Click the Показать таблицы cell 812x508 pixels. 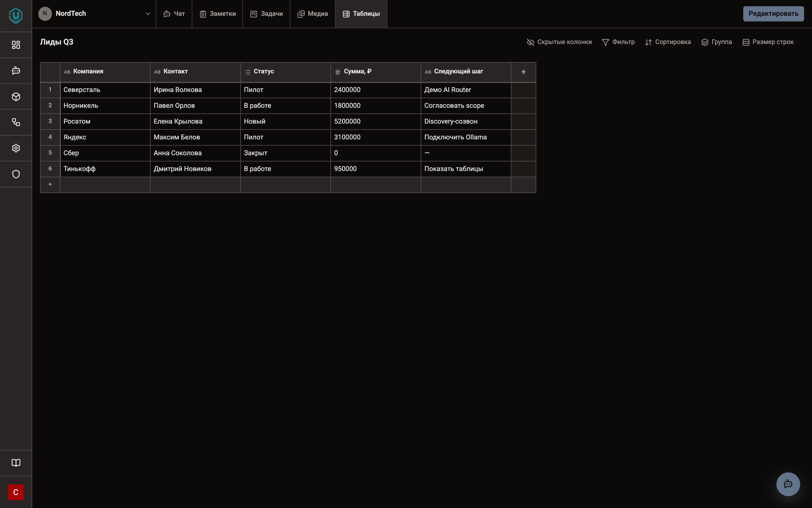pyautogui.click(x=466, y=169)
